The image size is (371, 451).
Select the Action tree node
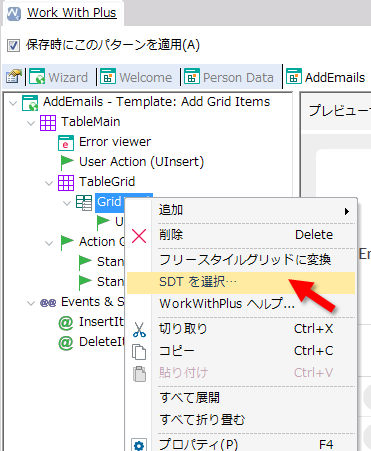coord(101,242)
